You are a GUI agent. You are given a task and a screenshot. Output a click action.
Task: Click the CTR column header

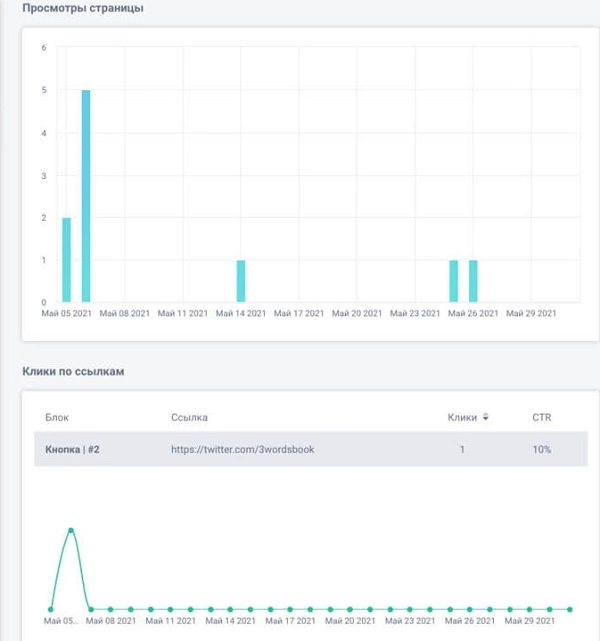point(541,417)
